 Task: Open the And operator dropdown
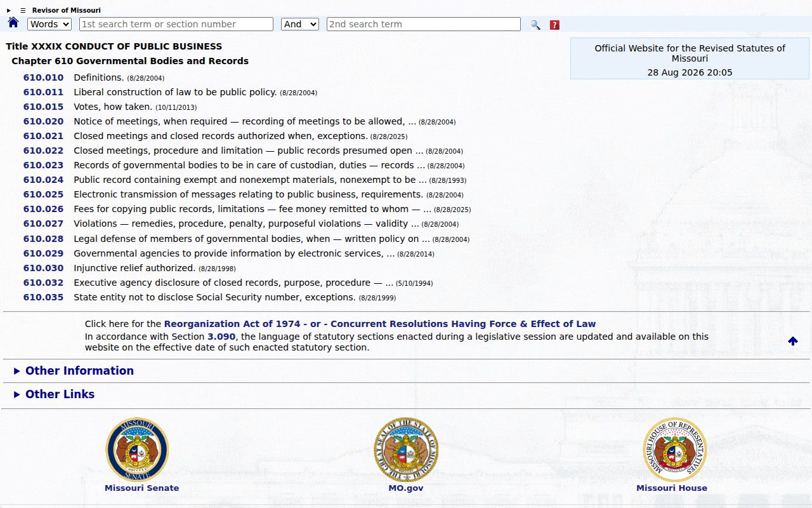click(x=299, y=24)
